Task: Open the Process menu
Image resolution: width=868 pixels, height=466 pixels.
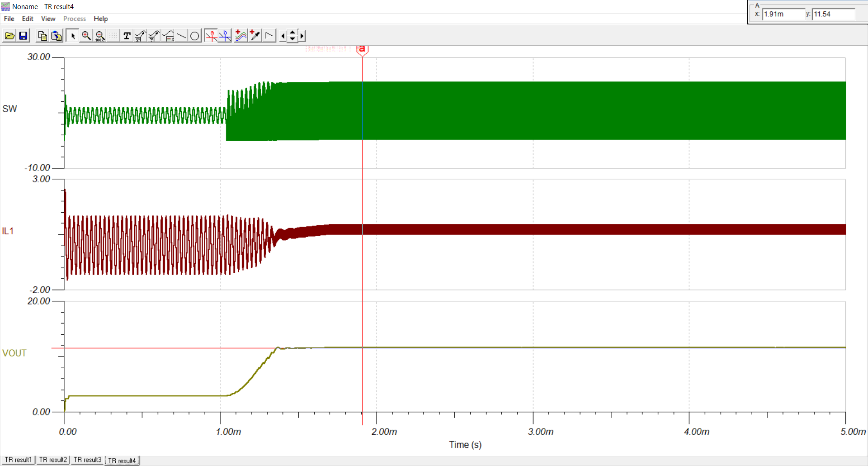Action: click(75, 19)
